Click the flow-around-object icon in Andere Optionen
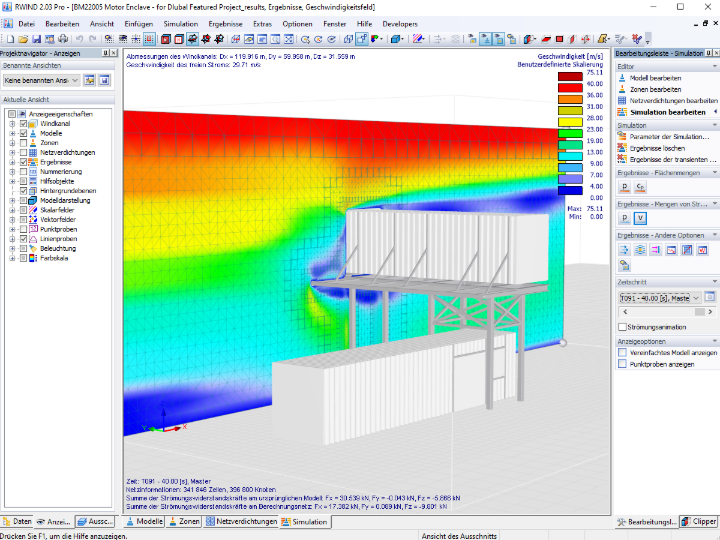720x540 pixels. click(x=640, y=250)
